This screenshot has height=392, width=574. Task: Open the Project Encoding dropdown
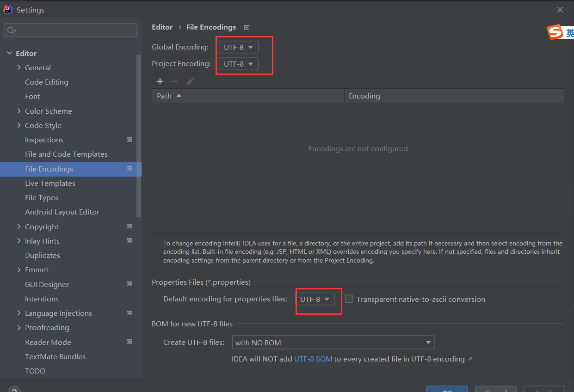pos(239,64)
